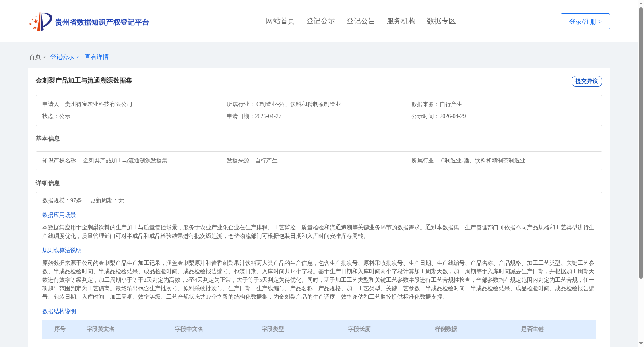Click the 提交异议 button
Screen dimensions: 644x347
click(x=586, y=81)
